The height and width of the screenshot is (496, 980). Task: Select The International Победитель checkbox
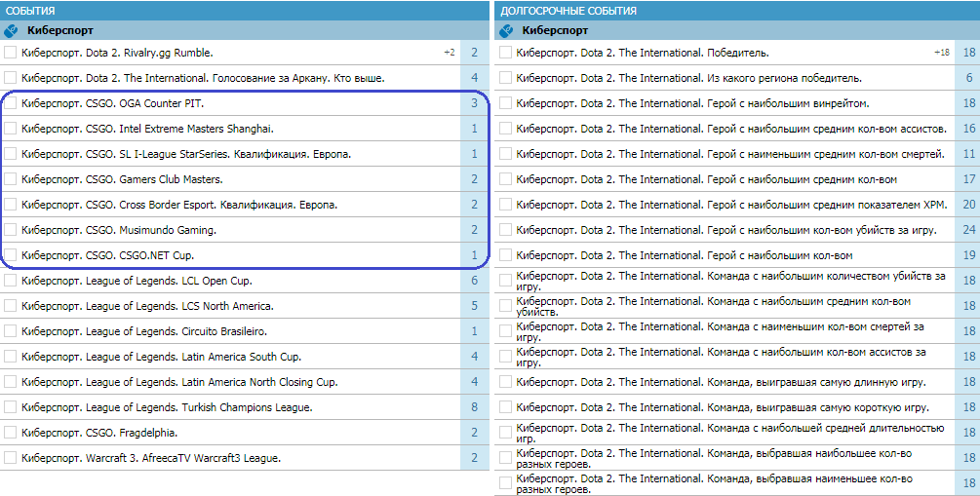(505, 53)
